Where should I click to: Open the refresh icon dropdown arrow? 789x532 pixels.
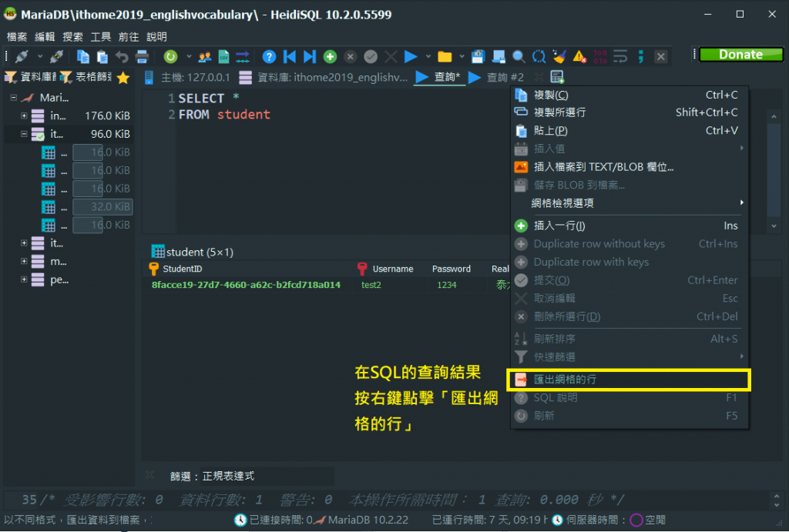pos(189,56)
